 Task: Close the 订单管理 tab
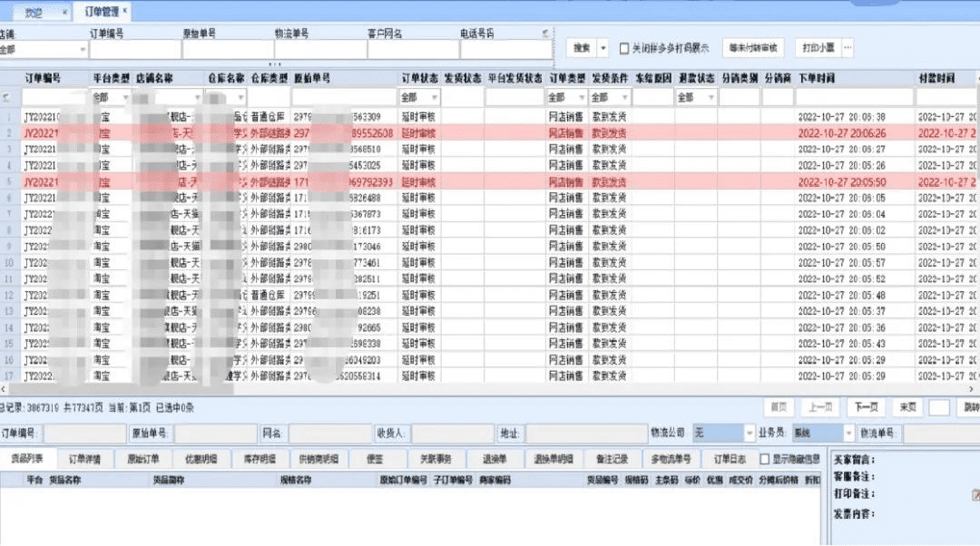(x=125, y=11)
